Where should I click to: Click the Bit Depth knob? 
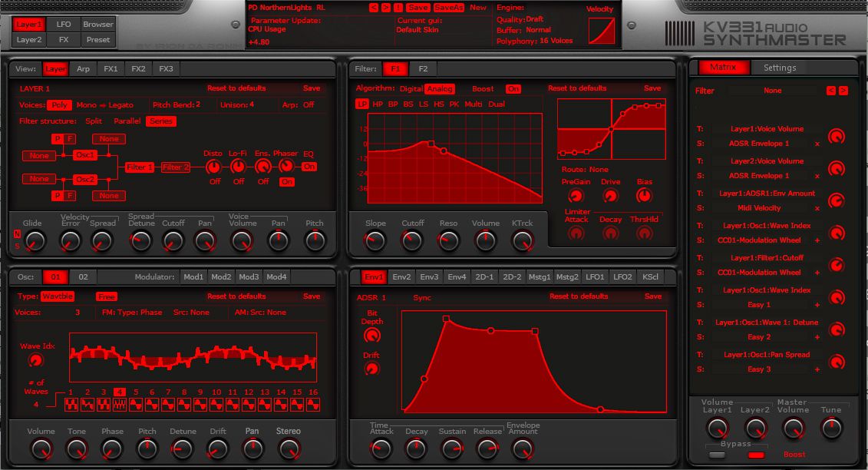click(372, 336)
